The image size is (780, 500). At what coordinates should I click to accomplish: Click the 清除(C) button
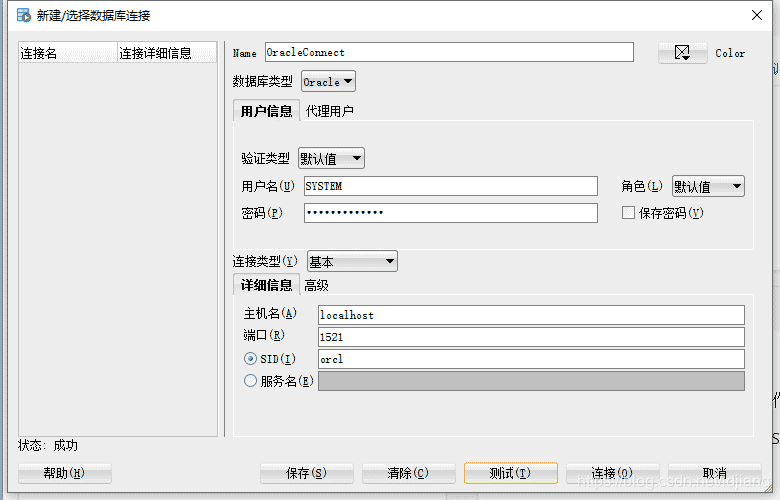coord(408,473)
